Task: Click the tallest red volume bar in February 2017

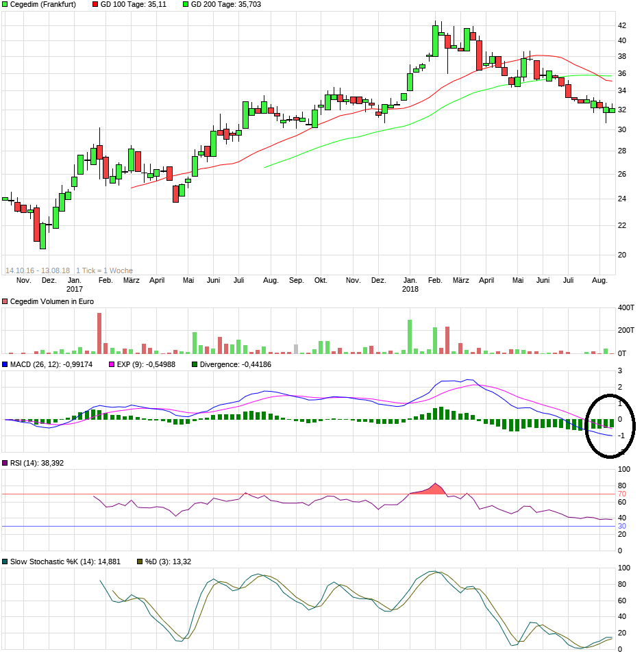Action: 99,333
